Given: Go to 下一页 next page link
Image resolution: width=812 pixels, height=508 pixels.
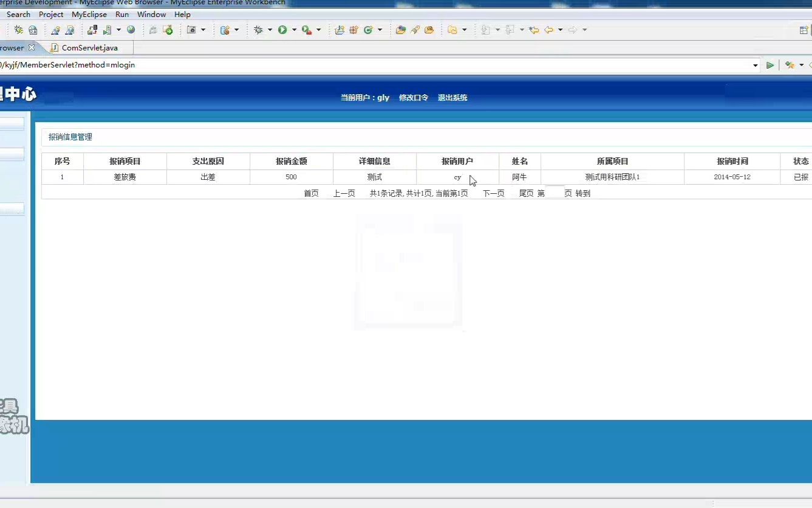Looking at the screenshot, I should [493, 193].
